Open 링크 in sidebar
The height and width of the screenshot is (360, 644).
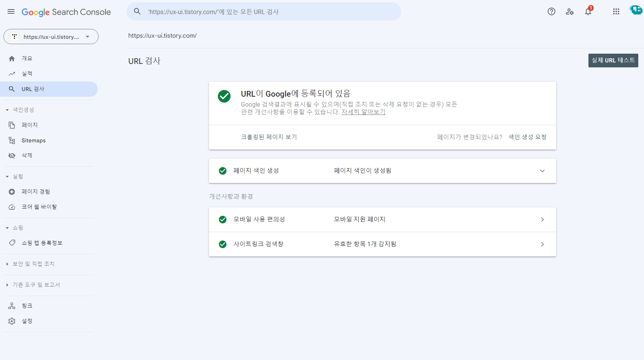click(49, 306)
